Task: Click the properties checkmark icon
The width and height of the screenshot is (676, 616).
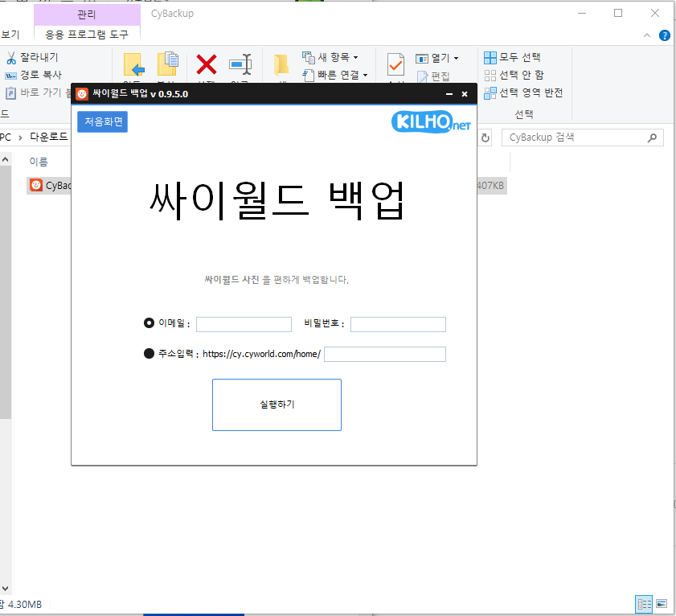Action: point(395,64)
